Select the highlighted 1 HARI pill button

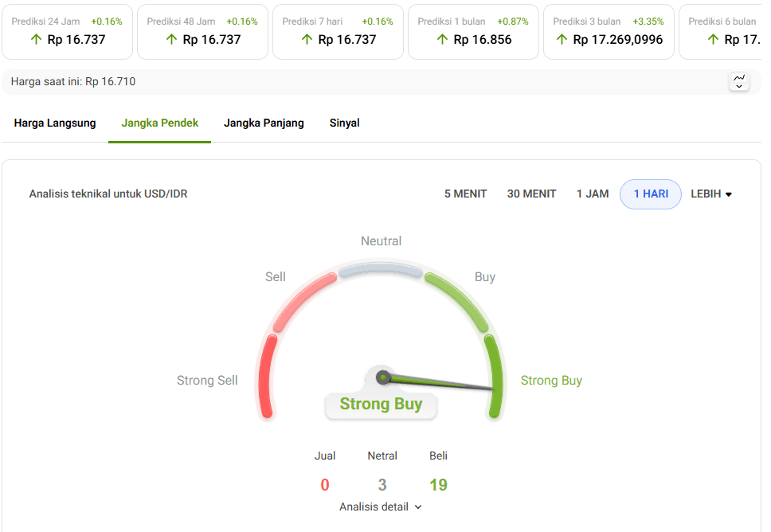650,194
